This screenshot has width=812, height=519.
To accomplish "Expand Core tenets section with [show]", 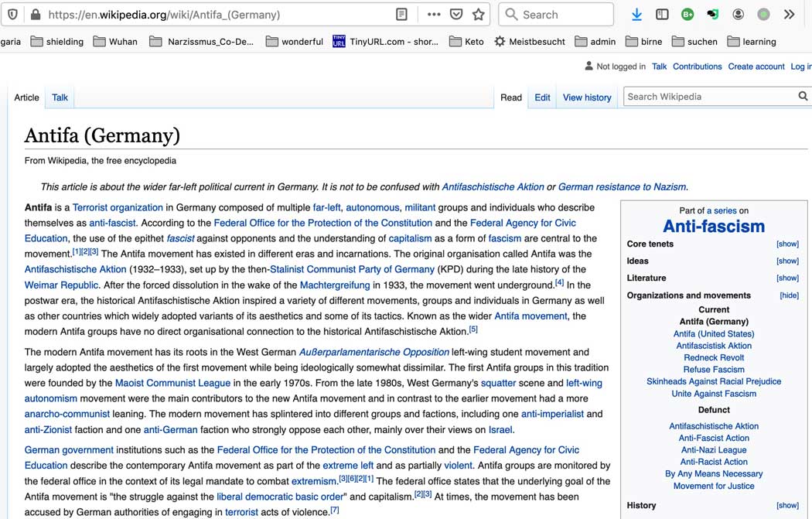I will 787,244.
